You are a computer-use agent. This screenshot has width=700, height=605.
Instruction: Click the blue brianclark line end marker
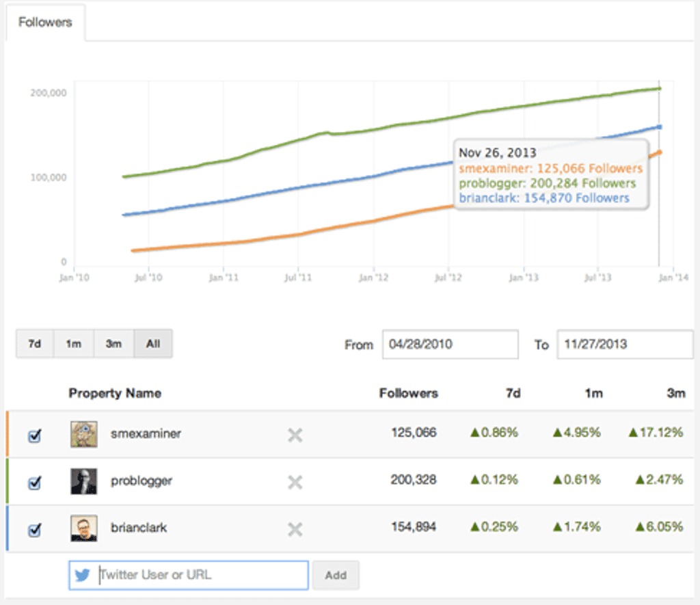click(x=660, y=127)
